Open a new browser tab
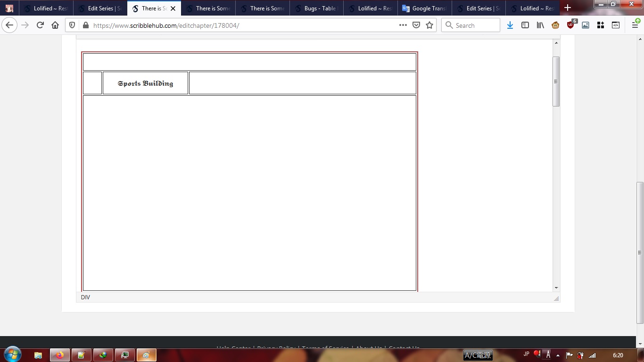Screen dimensions: 644x362 (568, 8)
